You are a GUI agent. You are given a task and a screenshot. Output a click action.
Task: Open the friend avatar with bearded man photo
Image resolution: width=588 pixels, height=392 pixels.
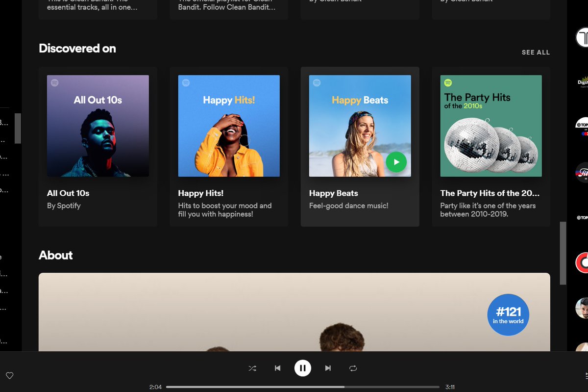point(582,308)
